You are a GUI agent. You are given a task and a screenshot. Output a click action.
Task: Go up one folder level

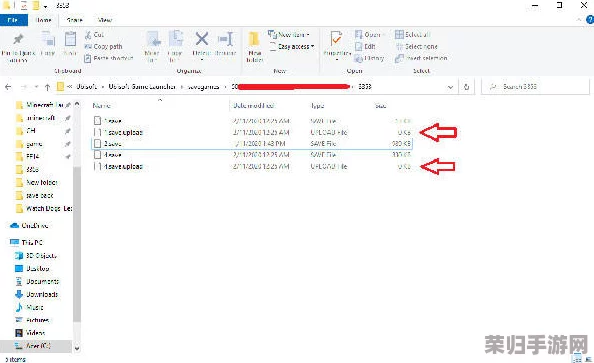click(47, 87)
